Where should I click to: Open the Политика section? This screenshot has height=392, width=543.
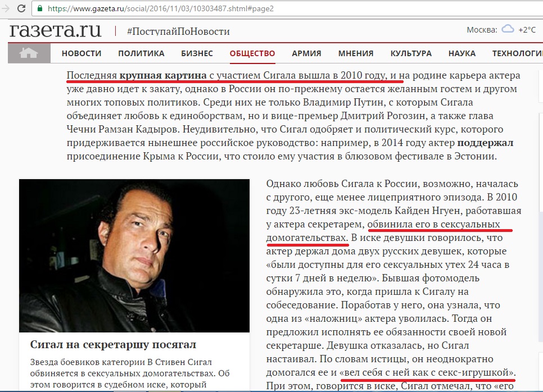(141, 53)
